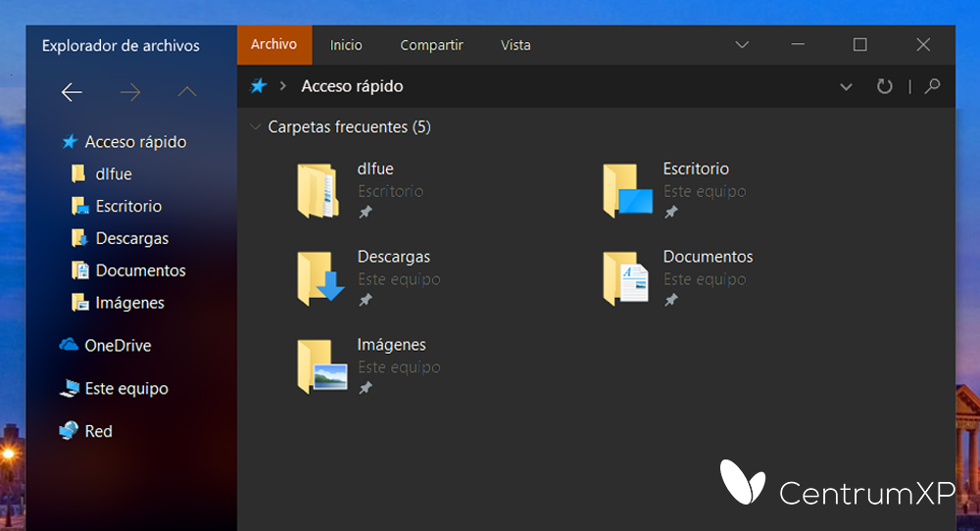The height and width of the screenshot is (531, 980).
Task: Switch to the Inicio ribbon tab
Action: [346, 45]
